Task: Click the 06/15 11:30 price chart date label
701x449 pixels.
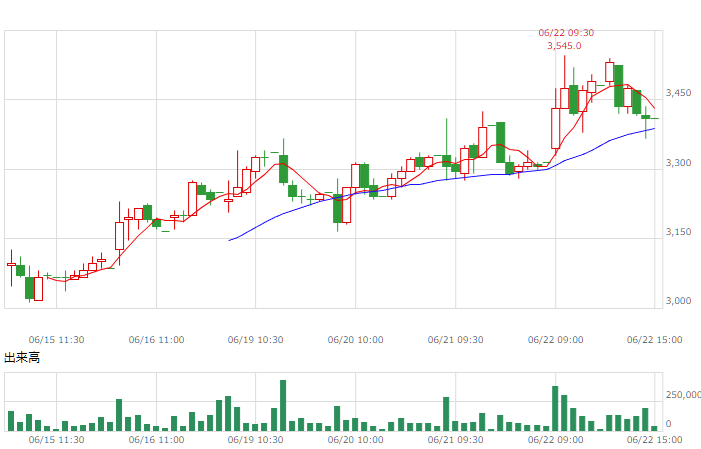Action: click(x=56, y=340)
